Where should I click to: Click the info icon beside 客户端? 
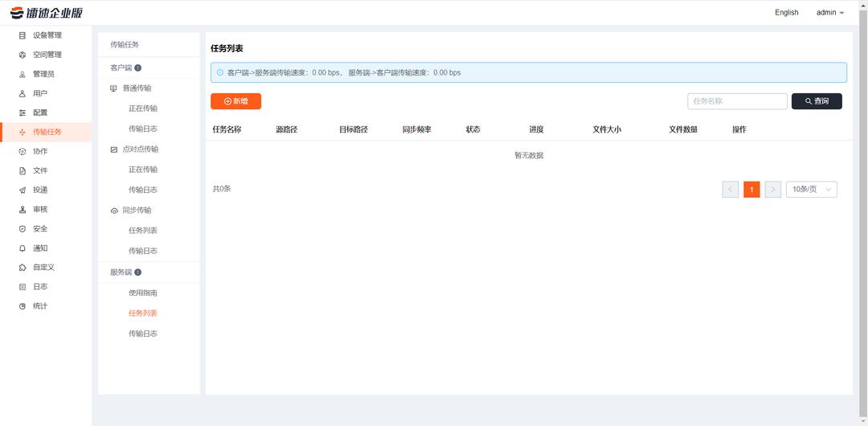point(138,68)
